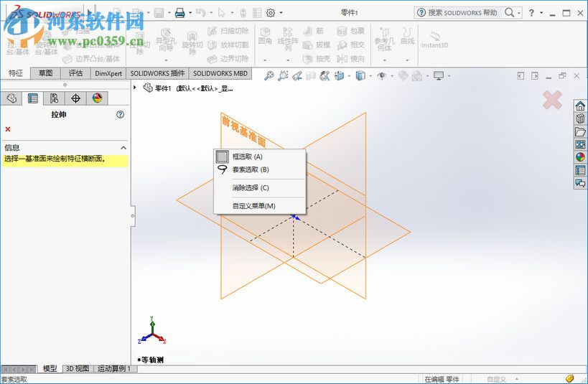Click the View Orientation cube icon
The height and width of the screenshot is (384, 588).
[340, 76]
